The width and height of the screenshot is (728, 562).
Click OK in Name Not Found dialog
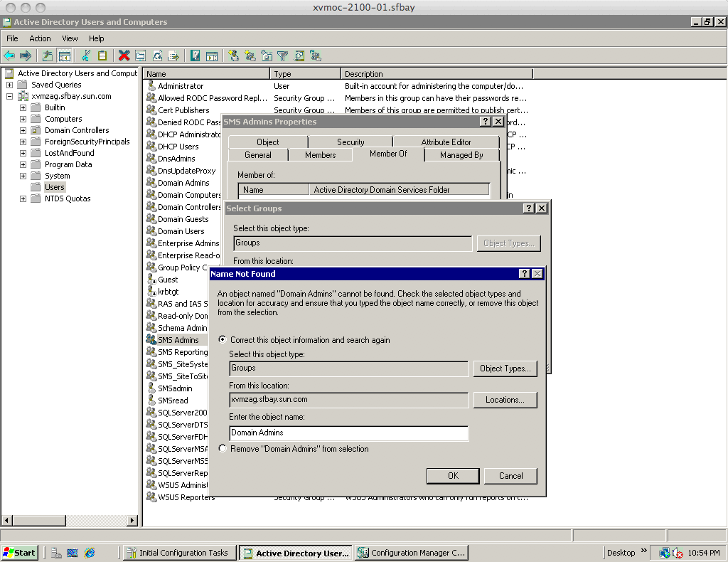(x=453, y=476)
